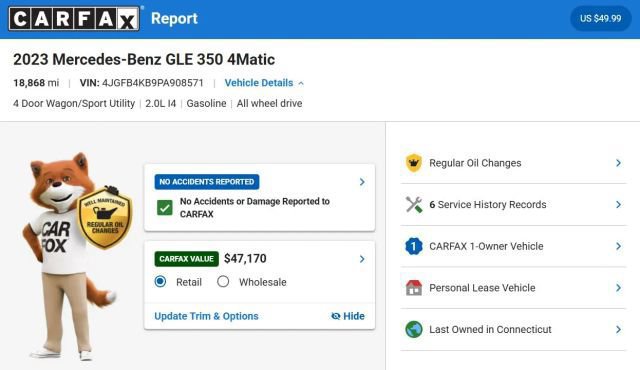Open the Vehicle Details link
Screen dimensions: 640x370
pos(259,83)
